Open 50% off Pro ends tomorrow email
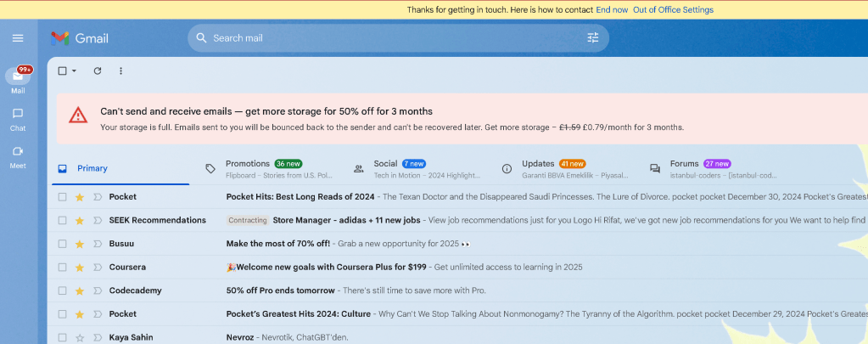This screenshot has width=868, height=344. [x=281, y=290]
